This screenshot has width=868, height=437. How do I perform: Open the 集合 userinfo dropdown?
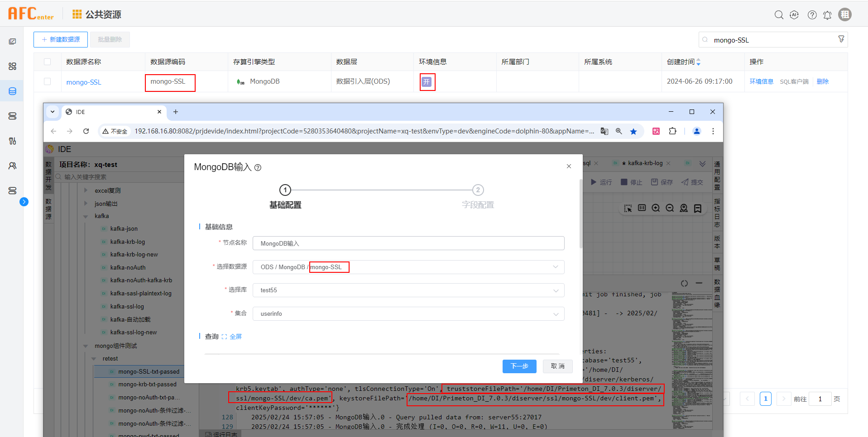[408, 313]
